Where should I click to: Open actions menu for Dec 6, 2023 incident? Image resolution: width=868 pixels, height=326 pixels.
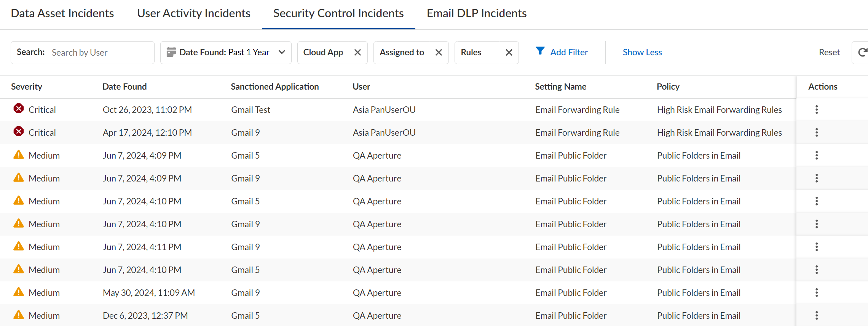[x=816, y=316]
